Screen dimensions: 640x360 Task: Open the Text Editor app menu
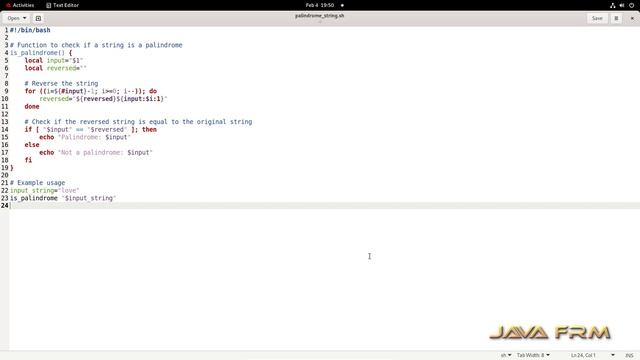tap(62, 5)
